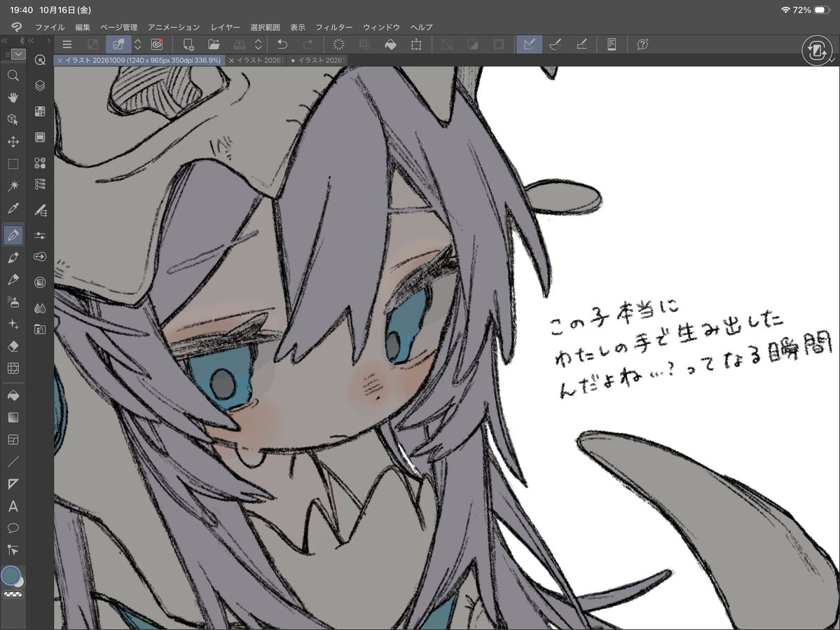Open the Layer palette stack icon
The width and height of the screenshot is (840, 630).
[x=40, y=85]
